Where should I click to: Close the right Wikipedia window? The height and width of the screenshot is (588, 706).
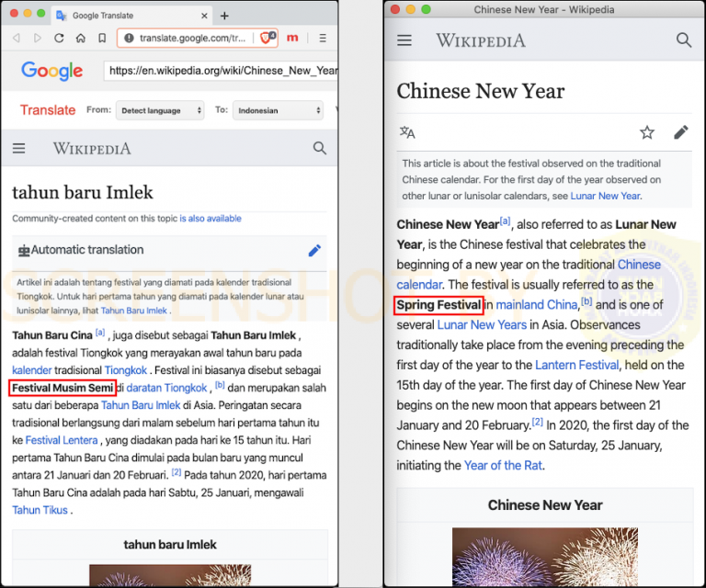point(395,9)
